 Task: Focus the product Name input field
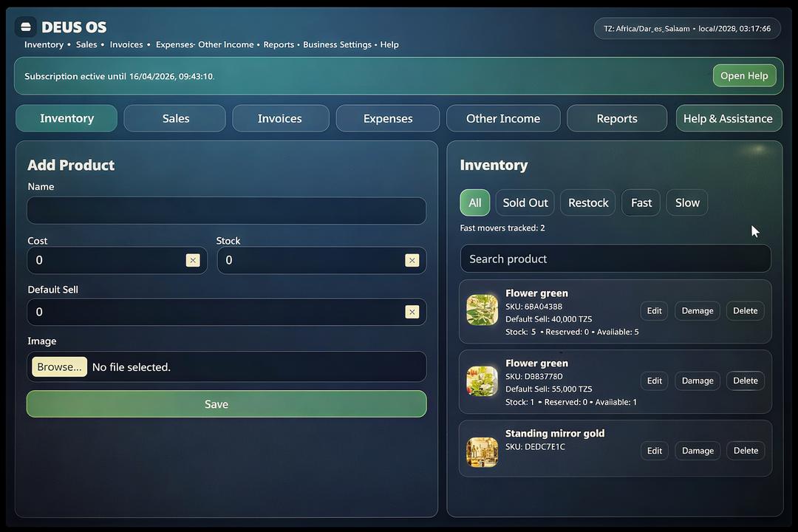click(x=227, y=211)
